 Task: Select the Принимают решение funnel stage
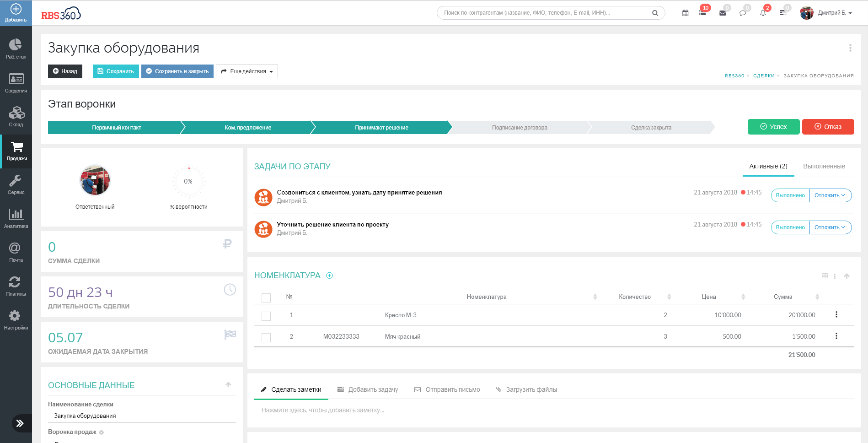tap(381, 128)
